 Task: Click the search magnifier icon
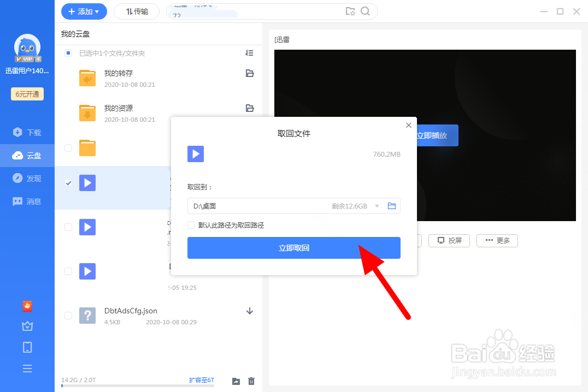tap(365, 11)
